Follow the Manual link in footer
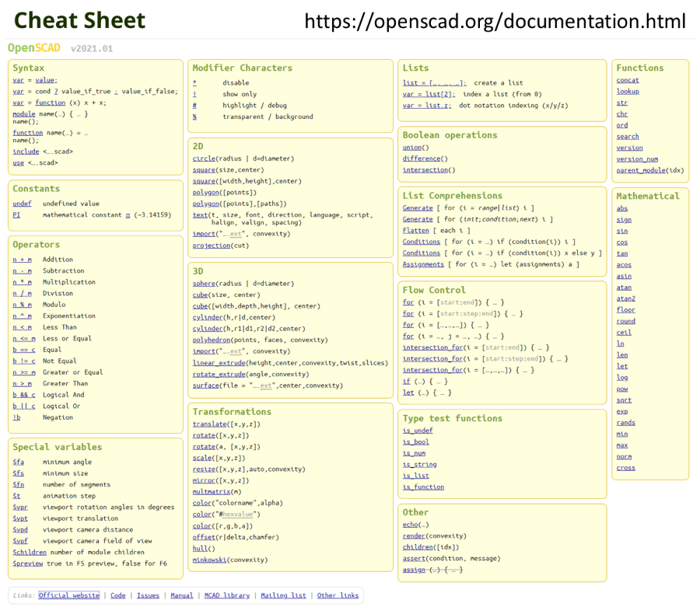 [182, 595]
